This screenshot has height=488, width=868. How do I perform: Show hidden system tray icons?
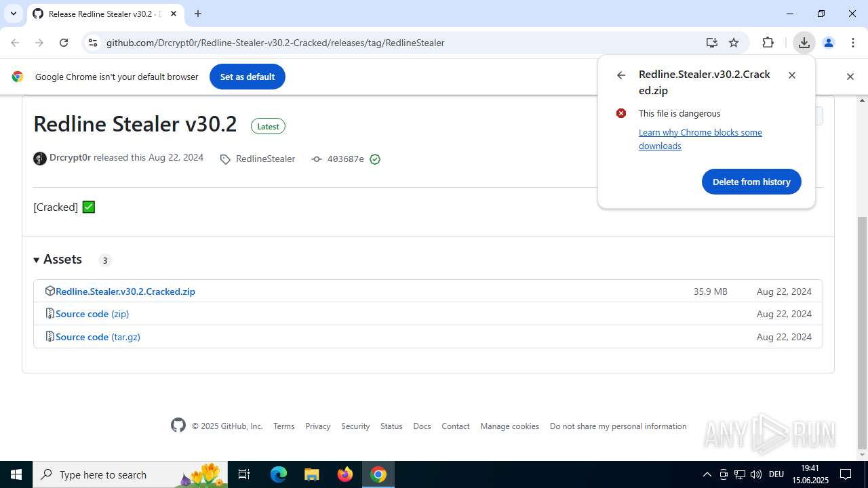(x=707, y=474)
